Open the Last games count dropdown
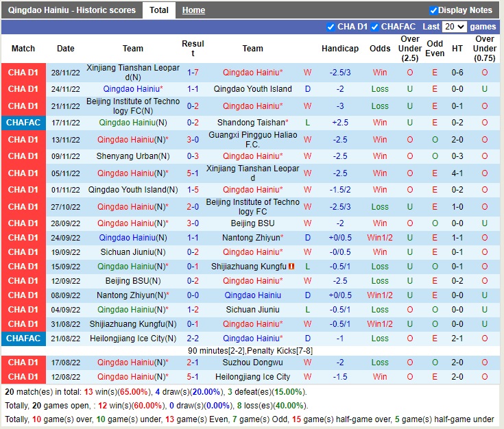Viewport: 504px width, 429px height. click(x=455, y=27)
